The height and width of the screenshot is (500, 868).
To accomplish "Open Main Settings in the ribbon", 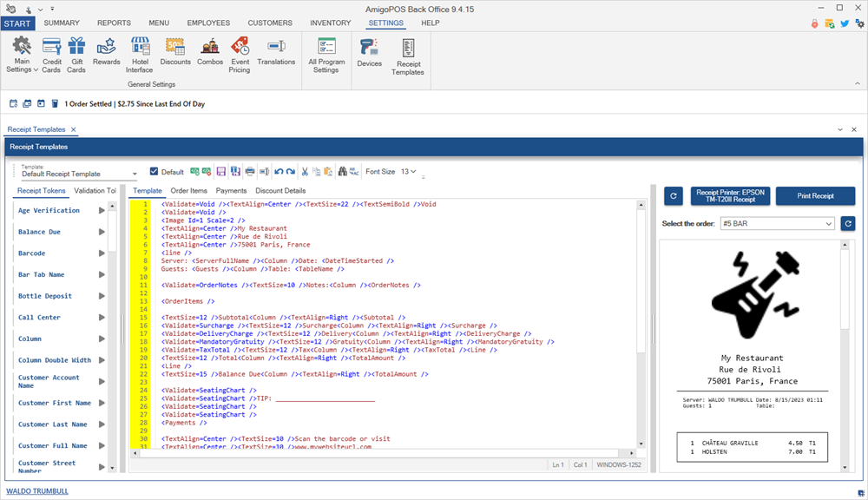I will pyautogui.click(x=23, y=55).
